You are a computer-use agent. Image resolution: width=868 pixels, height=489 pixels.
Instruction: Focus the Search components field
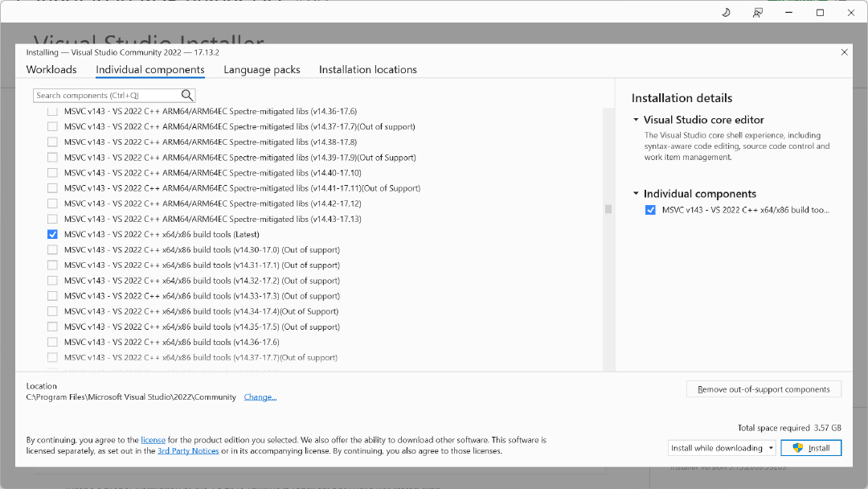click(114, 95)
